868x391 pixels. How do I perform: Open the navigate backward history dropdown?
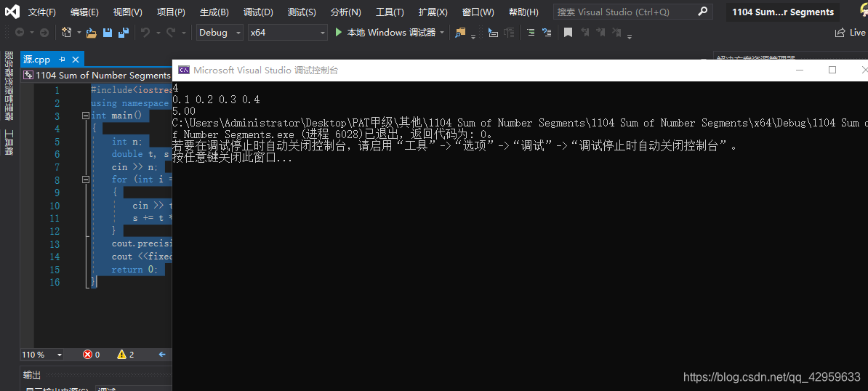point(31,33)
